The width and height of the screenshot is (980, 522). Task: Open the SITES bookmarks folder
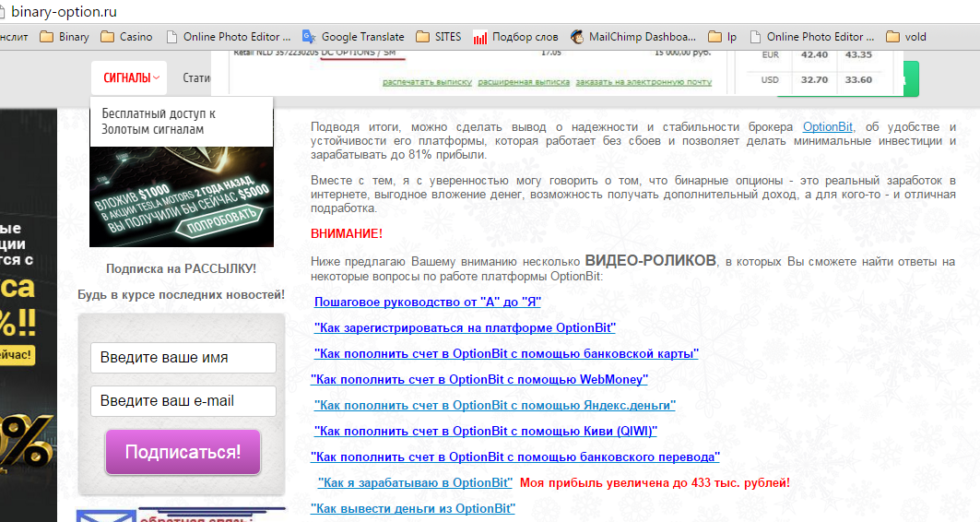[439, 37]
